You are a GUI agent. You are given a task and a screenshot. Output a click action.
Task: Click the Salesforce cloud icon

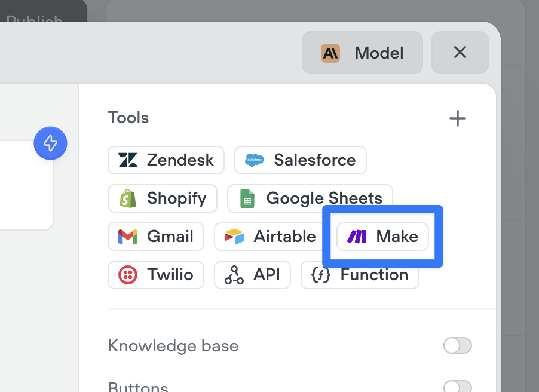click(x=255, y=160)
